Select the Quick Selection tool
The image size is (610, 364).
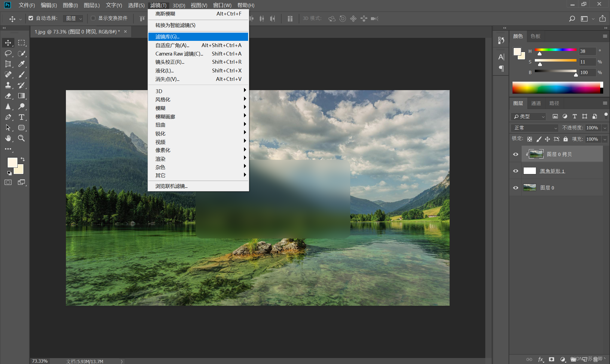tap(22, 53)
